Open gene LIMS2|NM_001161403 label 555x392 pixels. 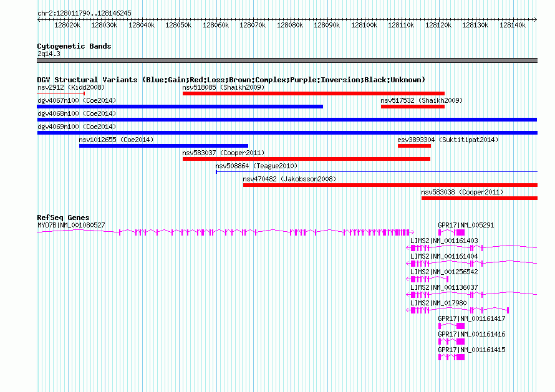click(x=444, y=241)
